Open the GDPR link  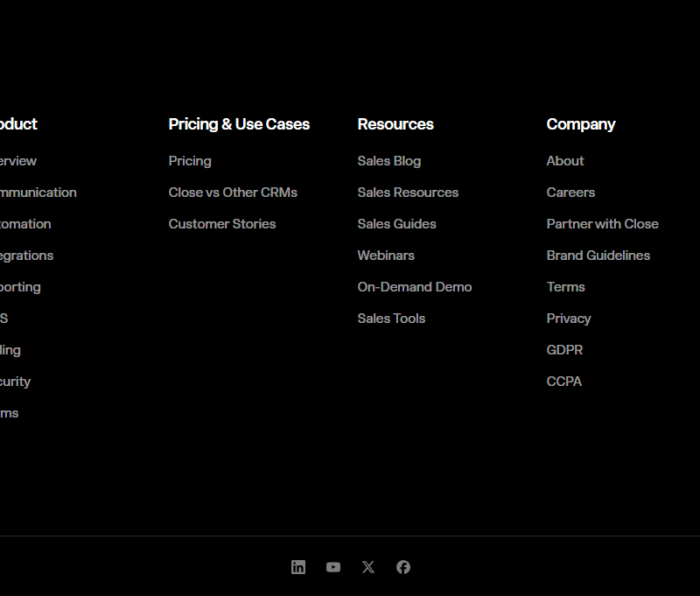coord(564,350)
